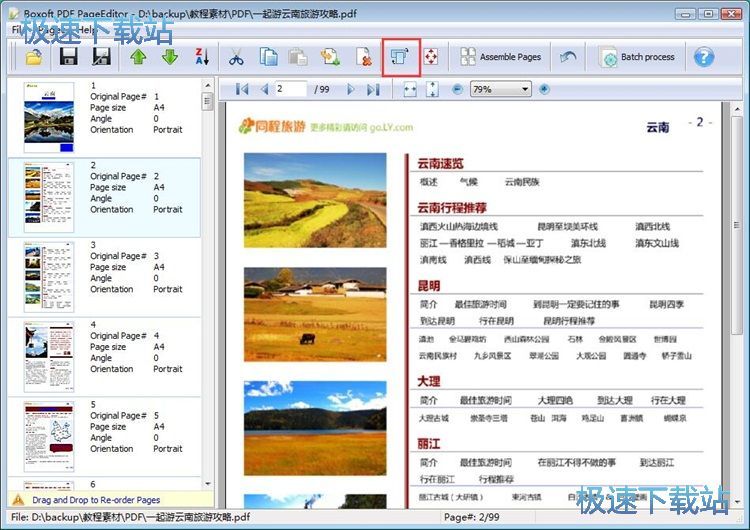Move selected page up with green arrow
The image size is (750, 530).
pos(138,57)
